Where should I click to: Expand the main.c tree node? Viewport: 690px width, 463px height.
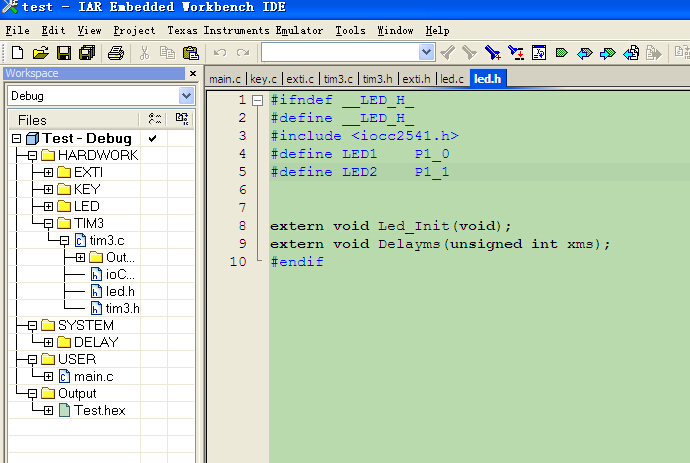pyautogui.click(x=48, y=377)
